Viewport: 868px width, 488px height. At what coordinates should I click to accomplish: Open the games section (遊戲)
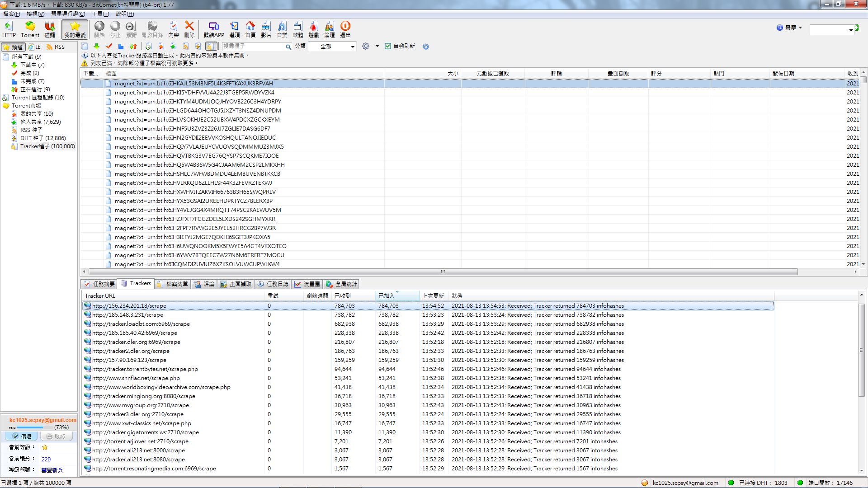314,29
